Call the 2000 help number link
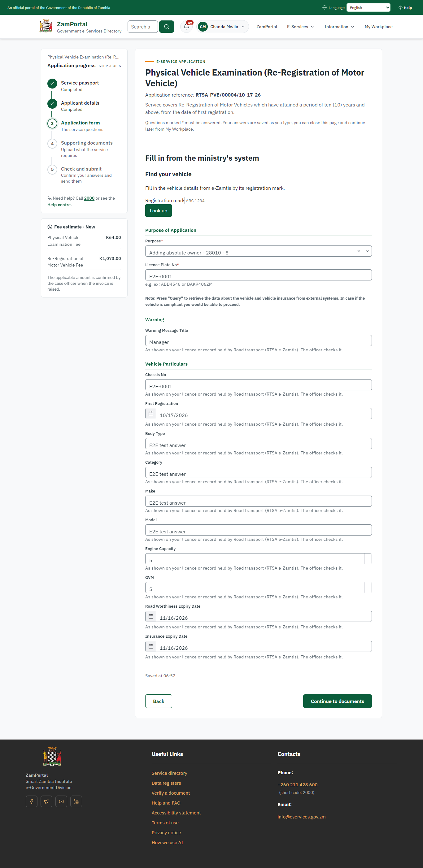 pos(89,198)
